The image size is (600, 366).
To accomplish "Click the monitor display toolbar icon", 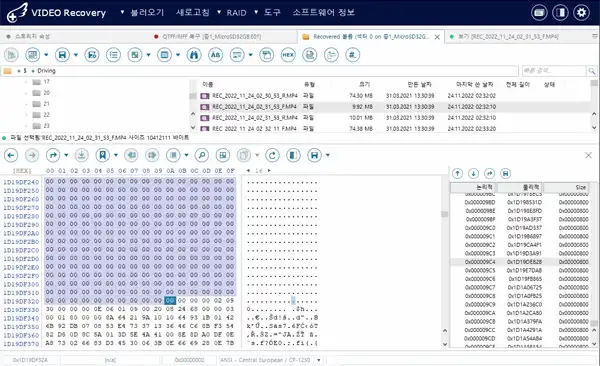I will pyautogui.click(x=237, y=55).
